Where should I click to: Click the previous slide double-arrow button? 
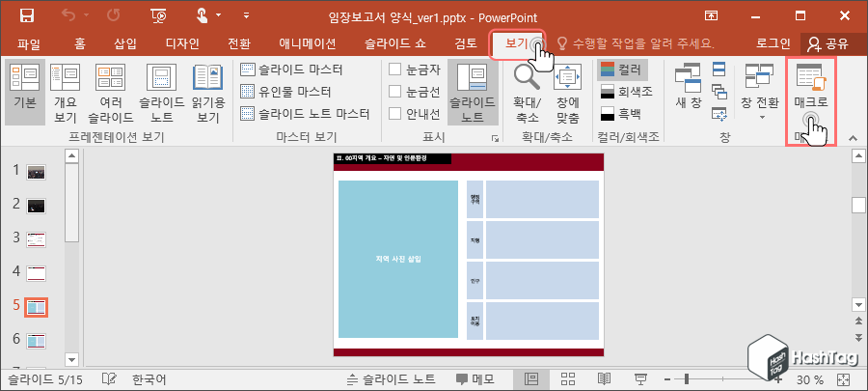point(858,321)
